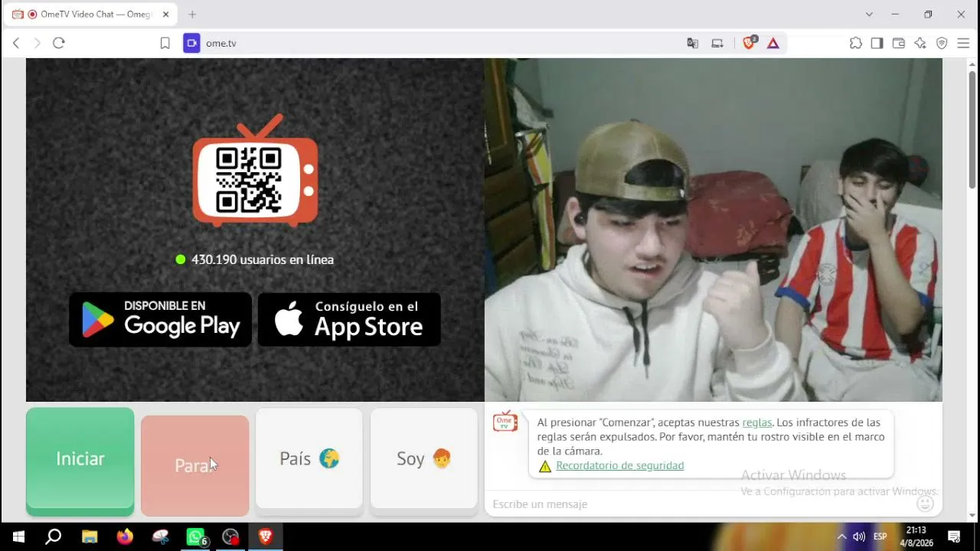Toggle the browser sidebar panel

tap(877, 43)
